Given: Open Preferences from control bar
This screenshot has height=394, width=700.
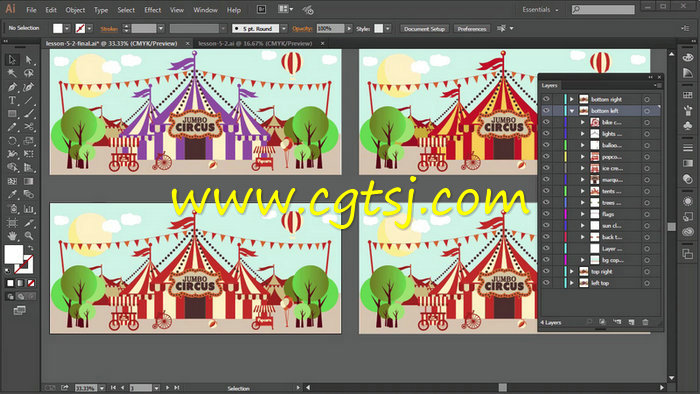Looking at the screenshot, I should (x=472, y=29).
